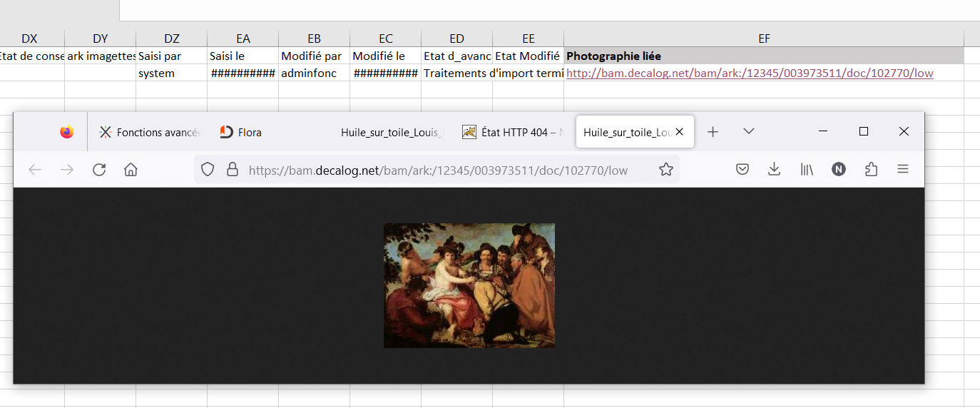Viewport: 980px width, 408px height.
Task: Select column EF header in spreadsheet
Action: 764,39
